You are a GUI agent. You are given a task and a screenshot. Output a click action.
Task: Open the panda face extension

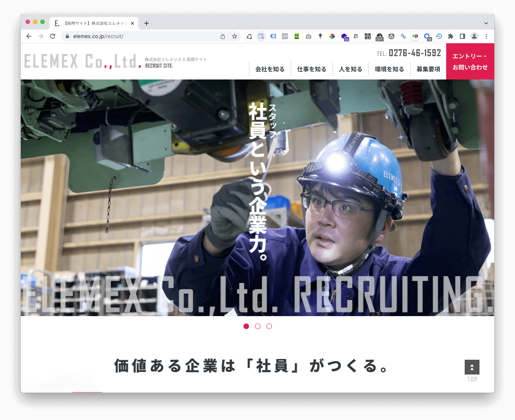click(x=391, y=36)
